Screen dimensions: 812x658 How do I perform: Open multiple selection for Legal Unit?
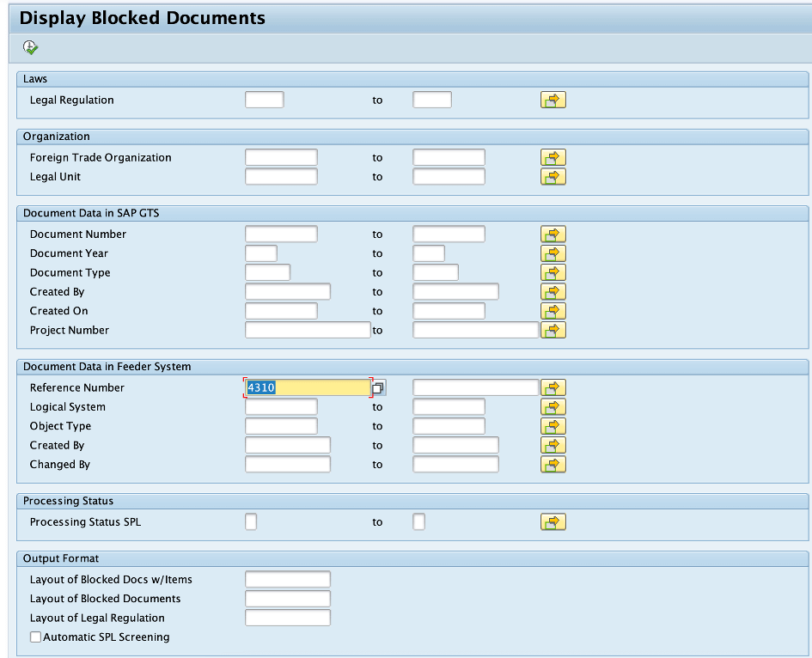[x=553, y=177]
